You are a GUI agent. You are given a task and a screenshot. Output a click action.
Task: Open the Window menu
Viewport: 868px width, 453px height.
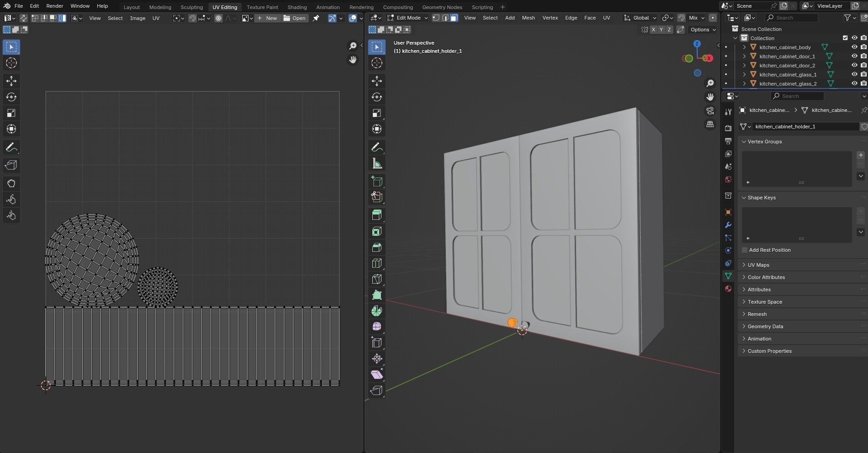point(80,6)
